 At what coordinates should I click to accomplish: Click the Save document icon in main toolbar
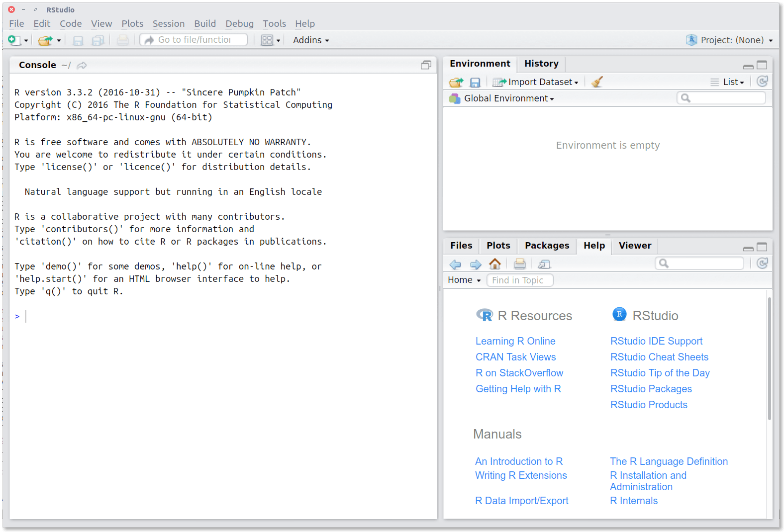click(78, 40)
